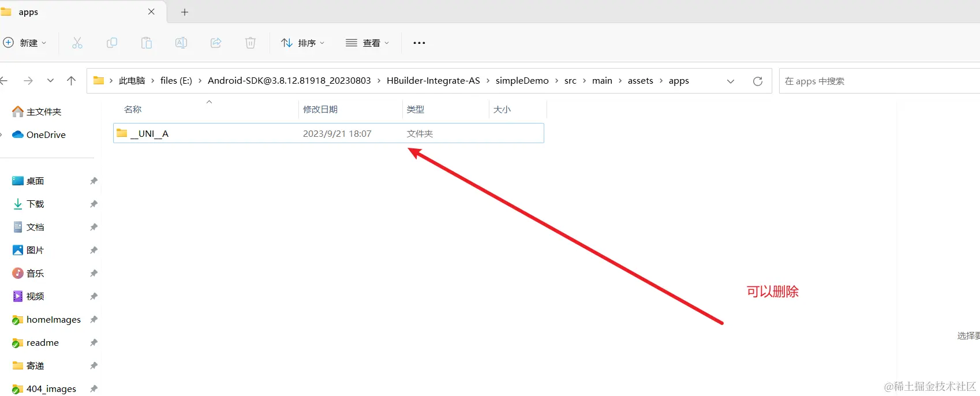The height and width of the screenshot is (396, 980).
Task: Expand the 排序 (Sort) menu
Action: 303,43
